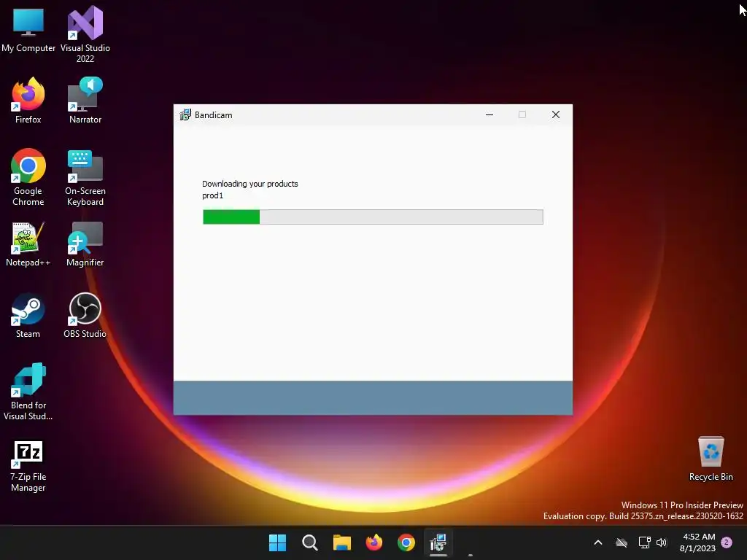Select Google Chrome desktop shortcut
Screen dimensions: 747x560
click(28, 178)
